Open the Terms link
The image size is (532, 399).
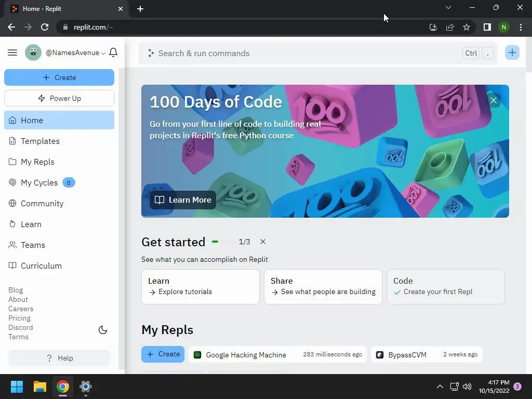point(18,337)
